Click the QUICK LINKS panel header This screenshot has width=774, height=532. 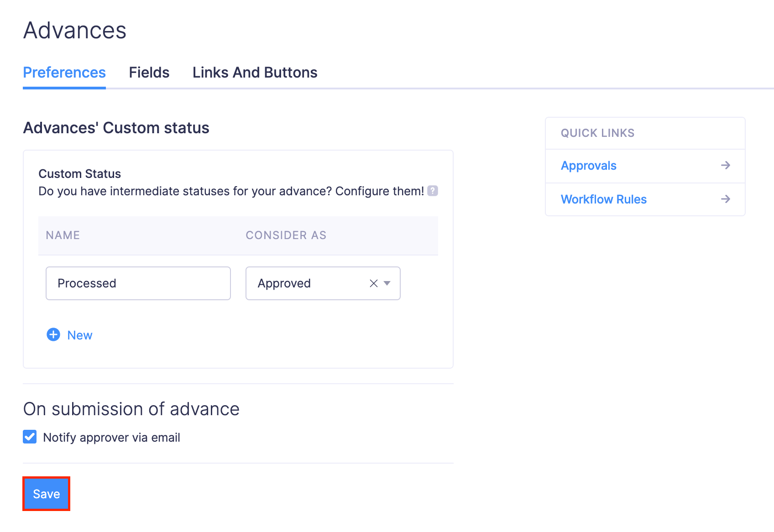pyautogui.click(x=597, y=133)
